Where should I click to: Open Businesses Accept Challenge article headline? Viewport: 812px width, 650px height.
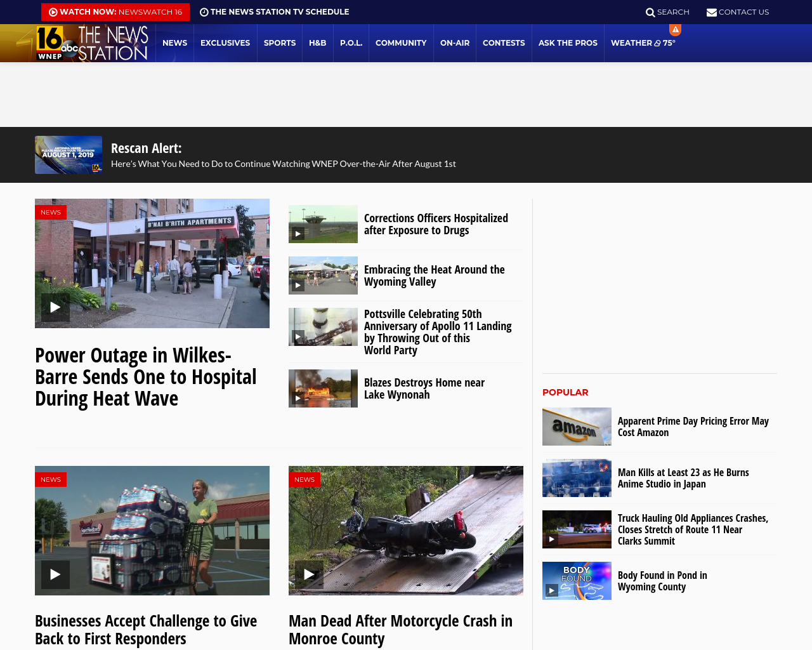[146, 630]
